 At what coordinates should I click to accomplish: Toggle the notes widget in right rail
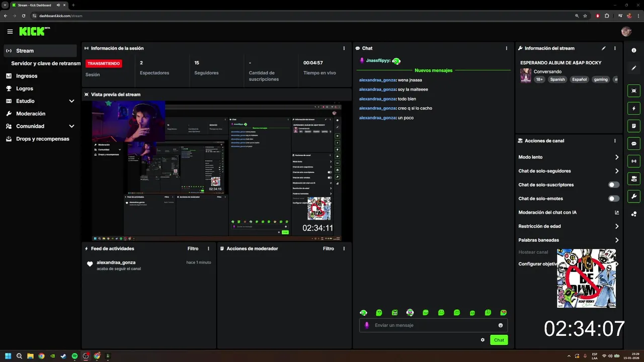[634, 126]
